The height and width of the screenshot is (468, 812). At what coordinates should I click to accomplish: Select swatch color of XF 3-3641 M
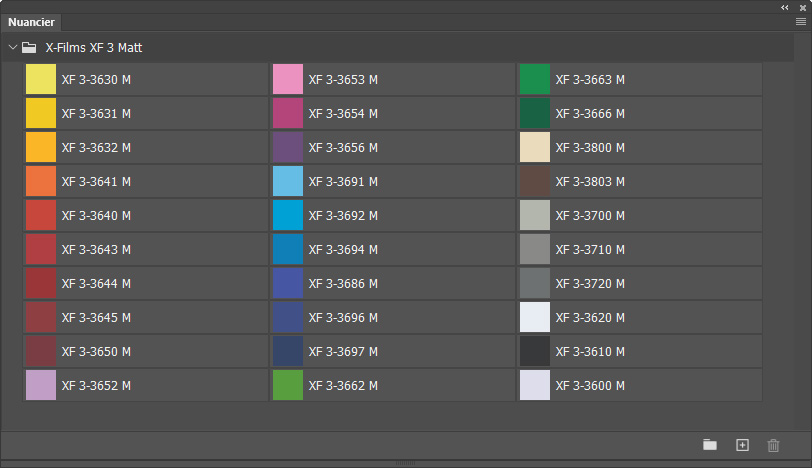(x=41, y=181)
